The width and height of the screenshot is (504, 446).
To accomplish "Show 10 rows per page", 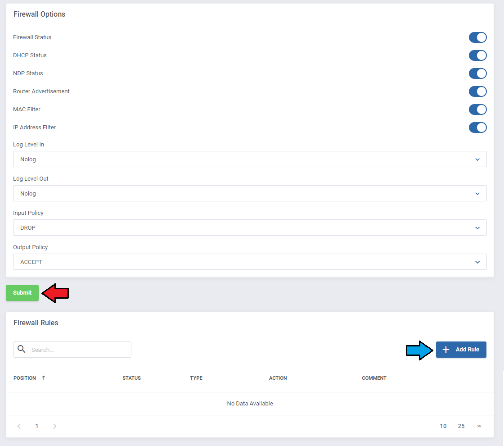I will [443, 426].
